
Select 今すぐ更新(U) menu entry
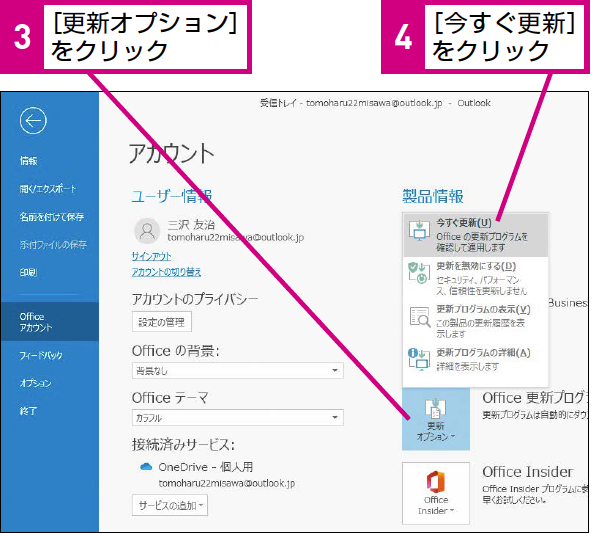(x=476, y=235)
